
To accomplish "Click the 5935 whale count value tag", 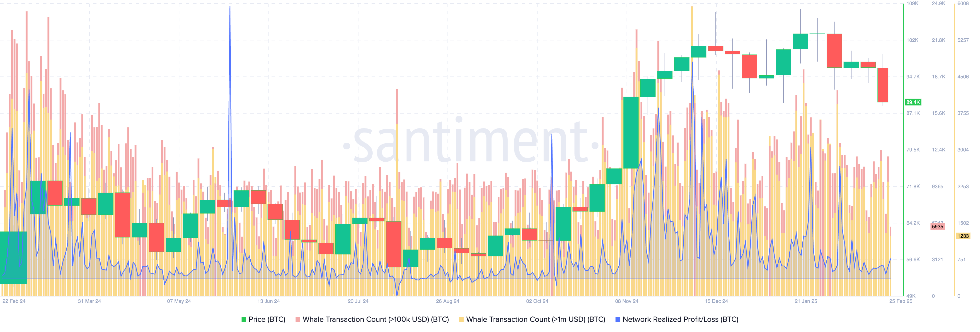I will [x=937, y=227].
